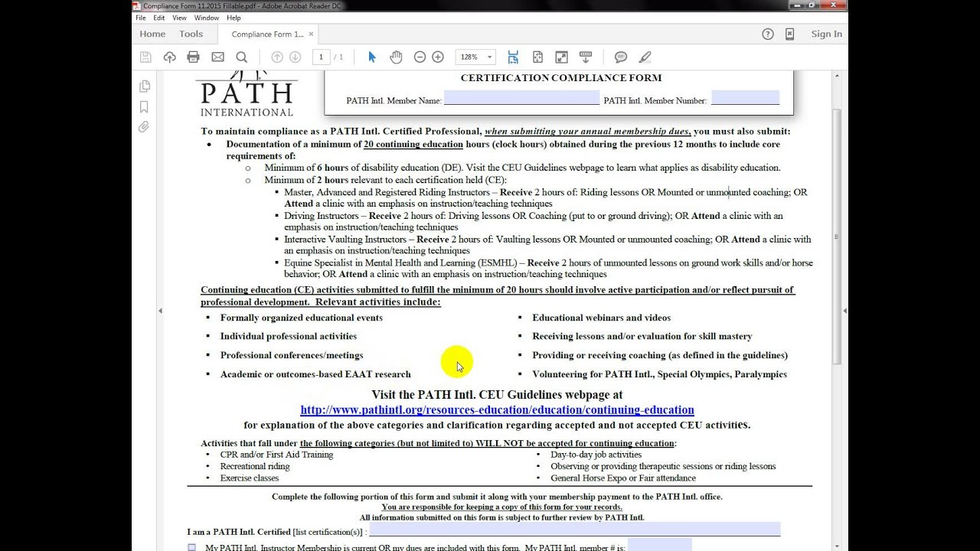Click the Fit one full page icon
The image size is (980, 551).
coord(537,57)
